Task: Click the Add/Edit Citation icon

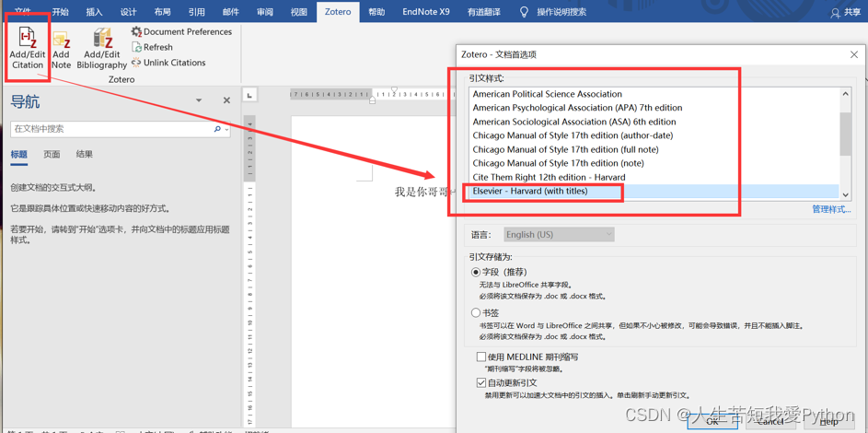Action: [x=27, y=38]
